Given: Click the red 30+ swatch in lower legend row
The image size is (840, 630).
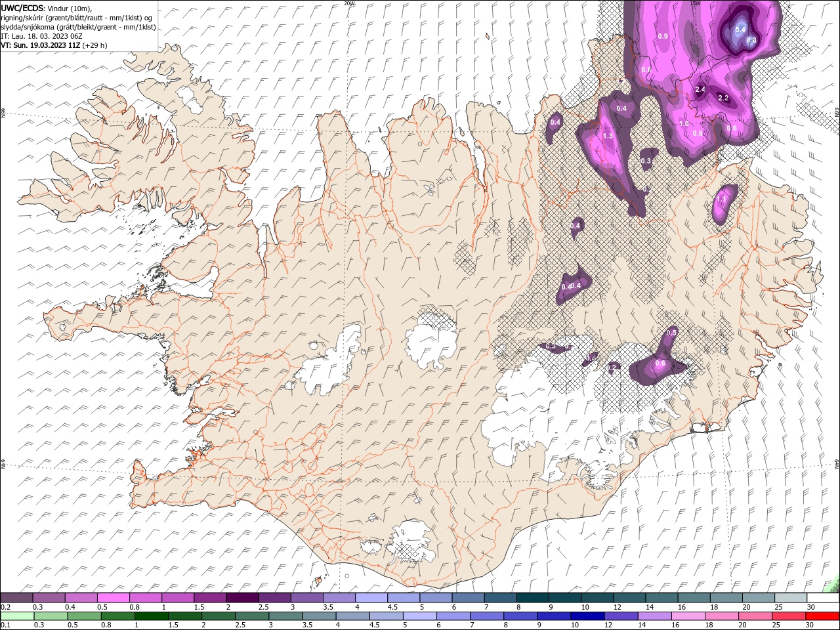Looking at the screenshot, I should pyautogui.click(x=823, y=616).
